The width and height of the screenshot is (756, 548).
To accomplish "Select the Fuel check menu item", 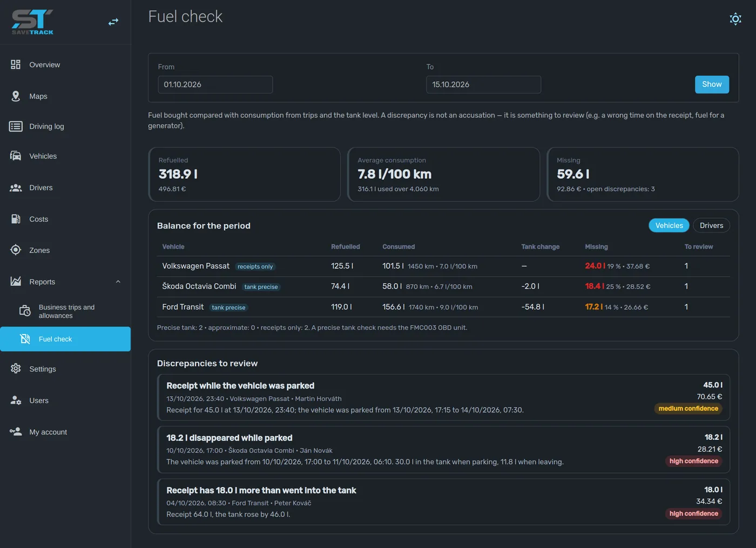I will (x=65, y=339).
